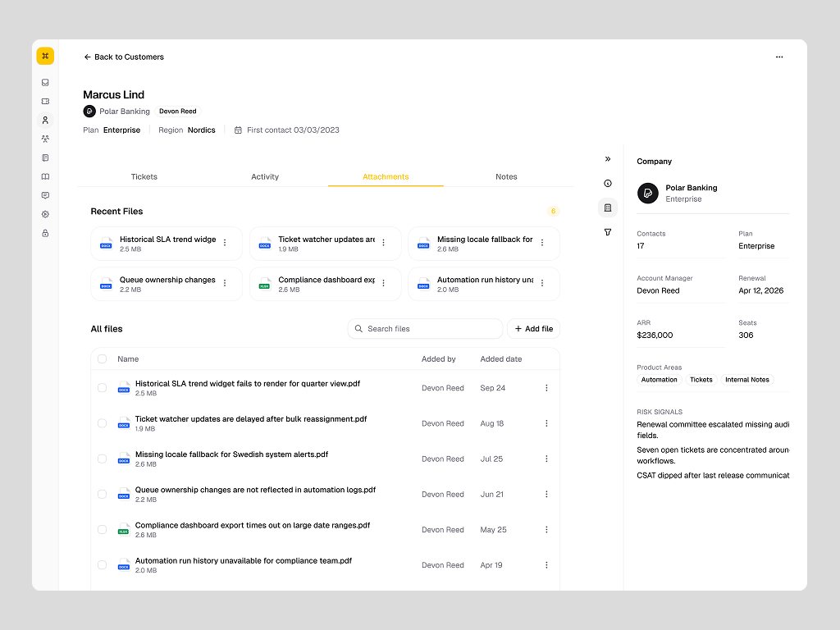Open row menu for Sep 24 file
Screen dimensions: 840x630
click(546, 388)
